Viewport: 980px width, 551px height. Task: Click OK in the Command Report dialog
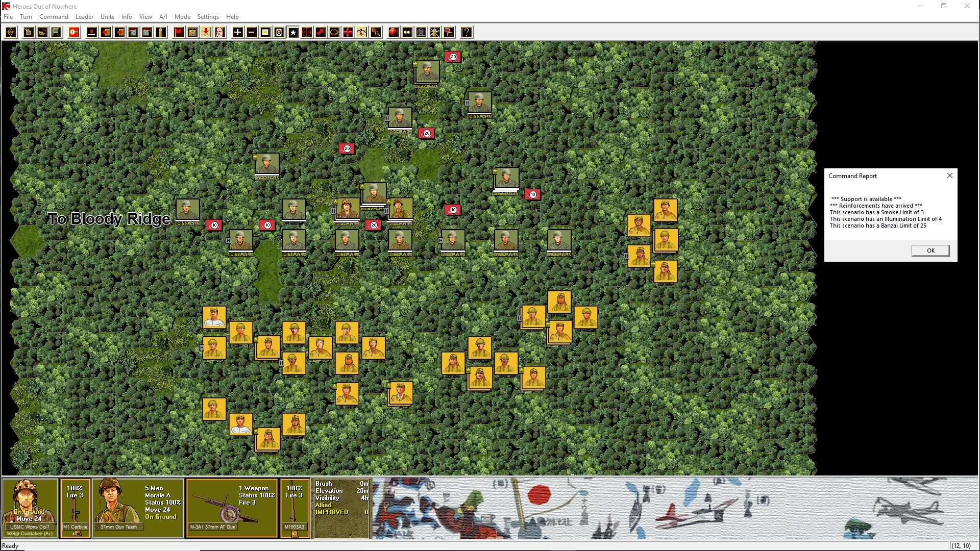[x=930, y=251]
